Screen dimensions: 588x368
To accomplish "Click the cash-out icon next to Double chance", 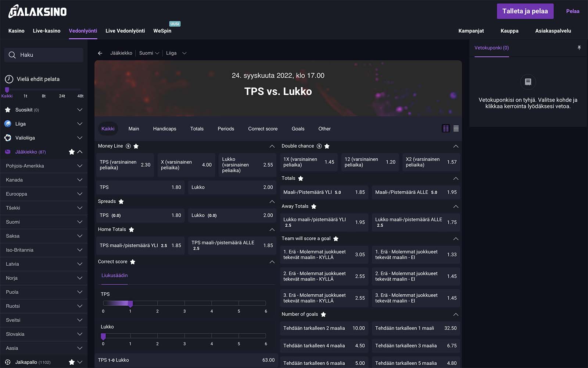I will coord(319,146).
